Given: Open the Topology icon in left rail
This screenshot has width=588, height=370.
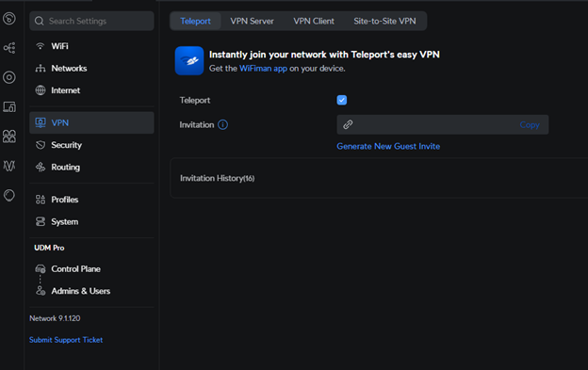Looking at the screenshot, I should click(x=9, y=48).
